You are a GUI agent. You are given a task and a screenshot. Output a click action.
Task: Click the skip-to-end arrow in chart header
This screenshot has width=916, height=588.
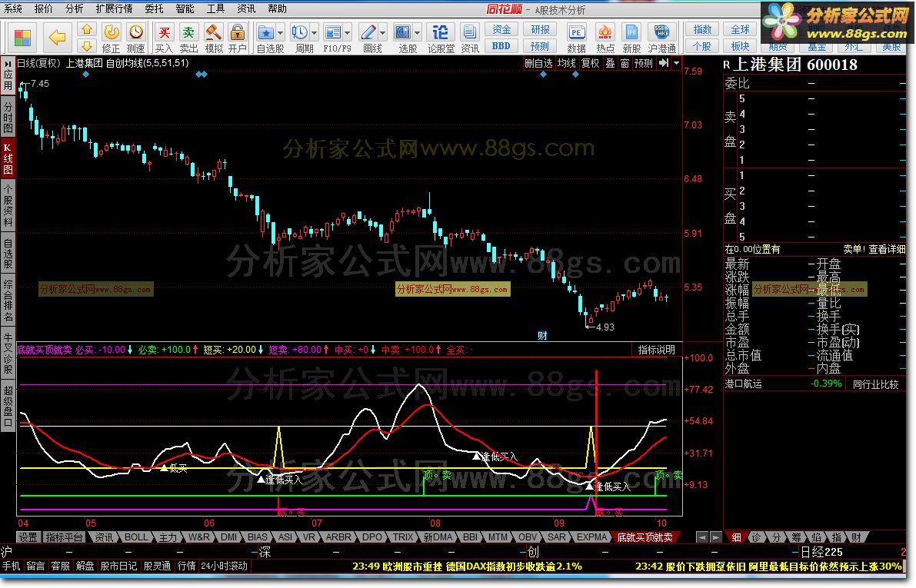(664, 62)
